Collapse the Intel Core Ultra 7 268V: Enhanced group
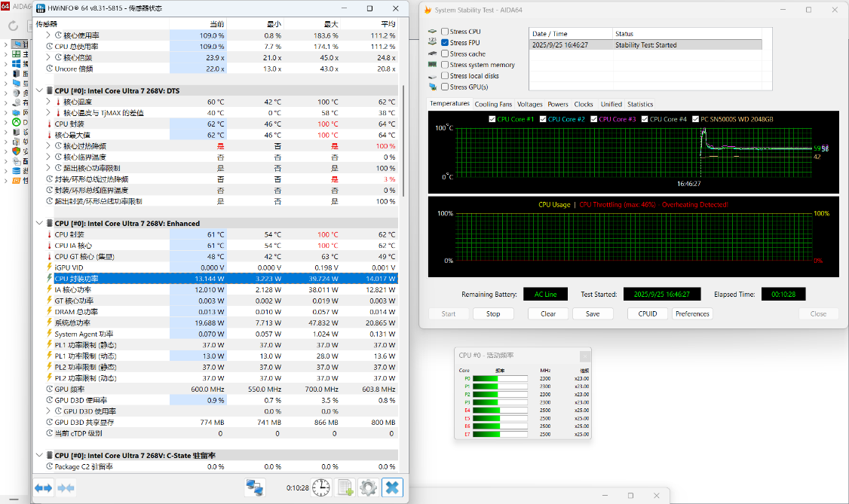This screenshot has width=849, height=504. (x=40, y=224)
